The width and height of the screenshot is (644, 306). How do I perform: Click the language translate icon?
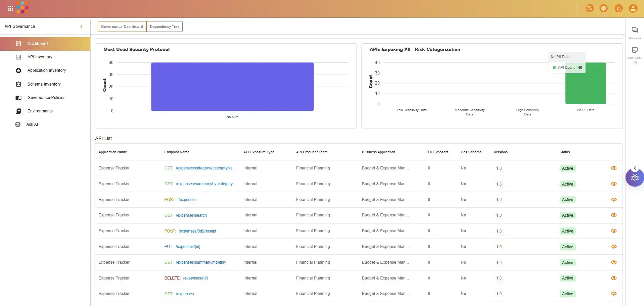click(x=589, y=8)
